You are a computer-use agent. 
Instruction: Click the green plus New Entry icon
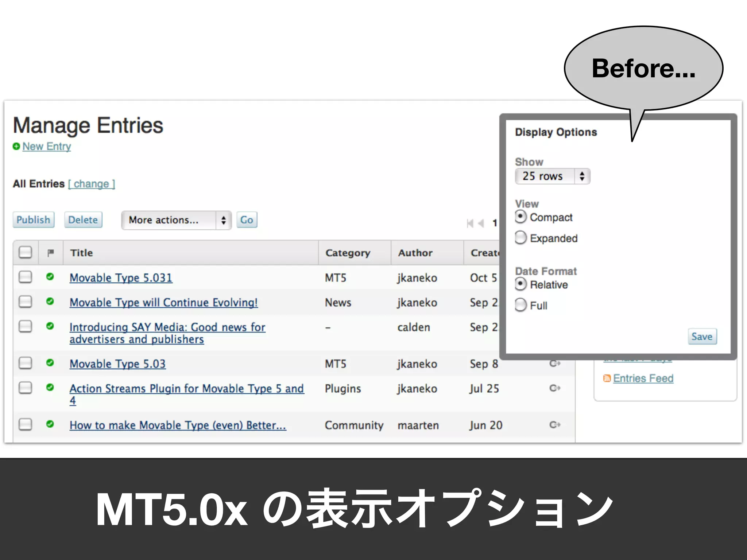coord(16,146)
